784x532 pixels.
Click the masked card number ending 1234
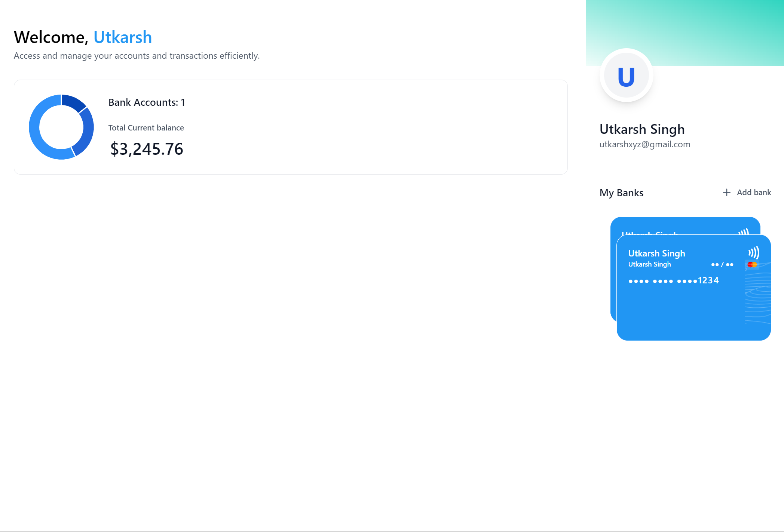673,281
